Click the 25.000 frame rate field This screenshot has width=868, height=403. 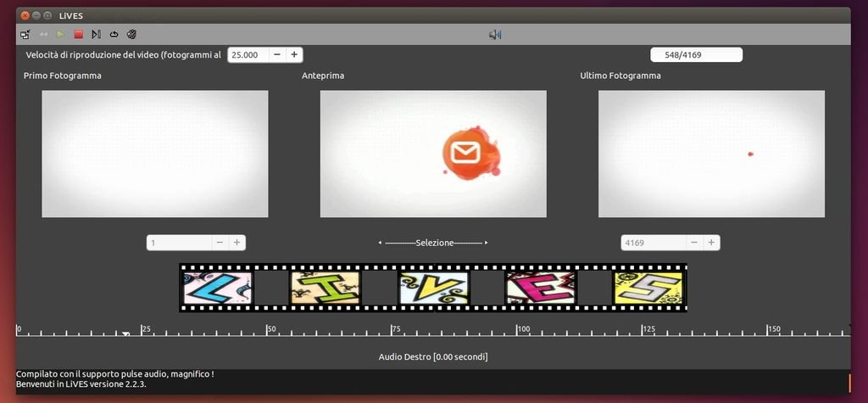[x=248, y=54]
